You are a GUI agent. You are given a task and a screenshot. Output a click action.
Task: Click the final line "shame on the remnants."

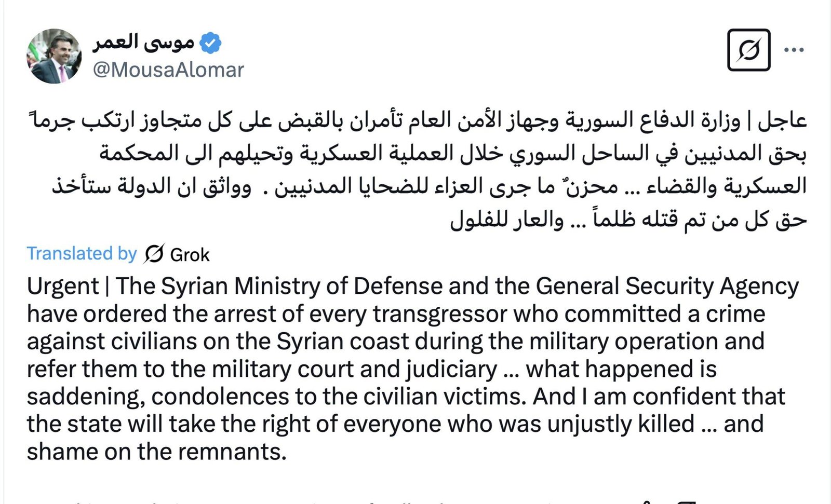[x=157, y=451]
